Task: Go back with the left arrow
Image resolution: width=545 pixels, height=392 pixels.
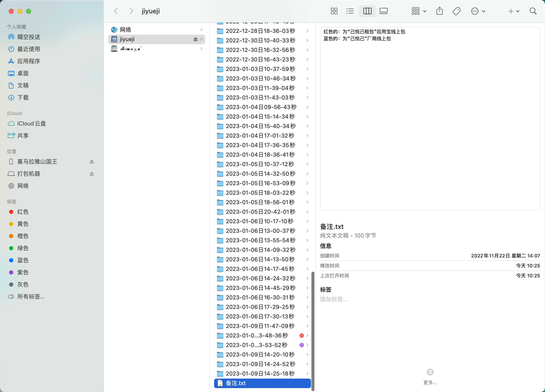Action: click(x=116, y=11)
